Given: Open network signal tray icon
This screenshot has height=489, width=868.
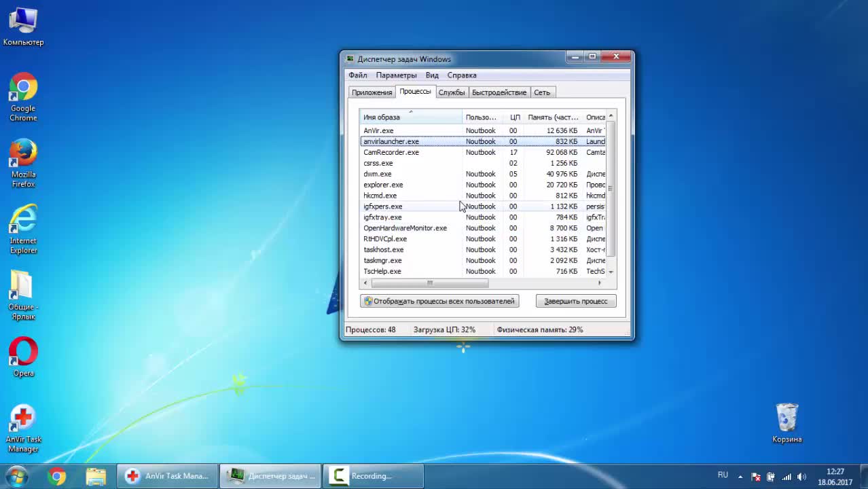Looking at the screenshot, I should (786, 477).
